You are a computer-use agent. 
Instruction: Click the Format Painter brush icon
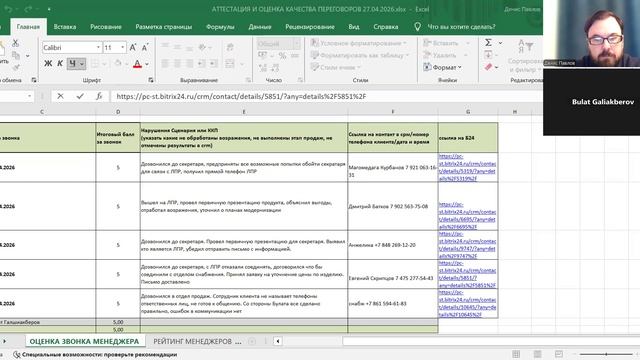pos(16,67)
